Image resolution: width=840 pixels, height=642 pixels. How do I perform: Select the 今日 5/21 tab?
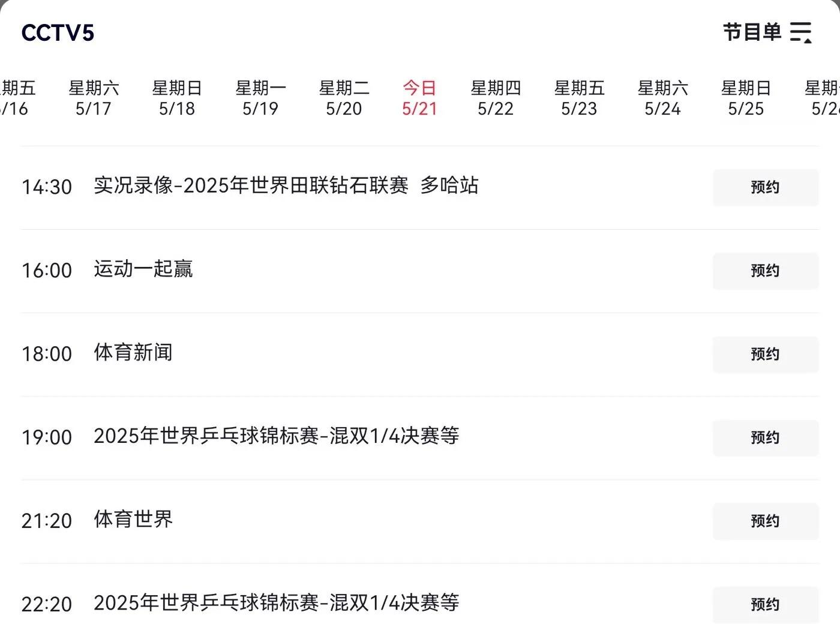(419, 98)
